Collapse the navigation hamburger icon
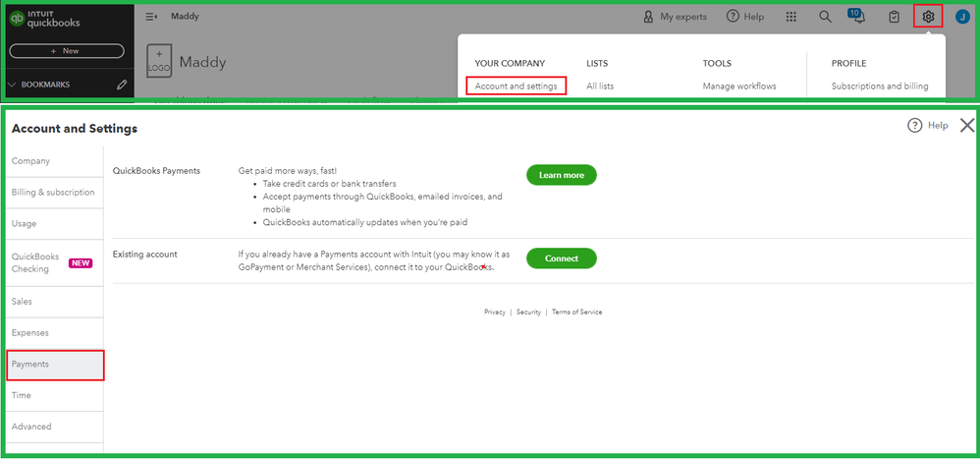This screenshot has height=459, width=980. [150, 17]
